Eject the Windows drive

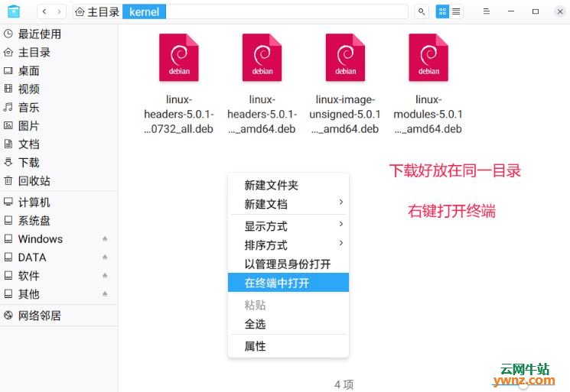105,239
